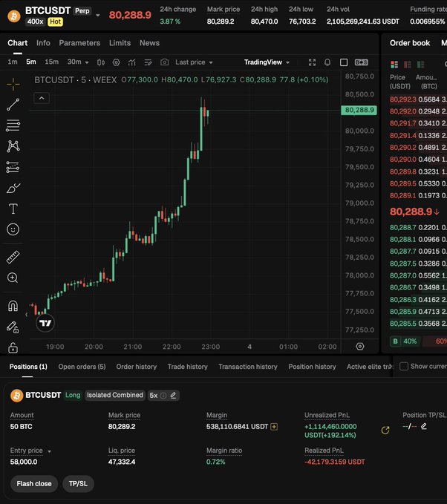The height and width of the screenshot is (504, 447).
Task: Select the text annotation tool
Action: 13,209
